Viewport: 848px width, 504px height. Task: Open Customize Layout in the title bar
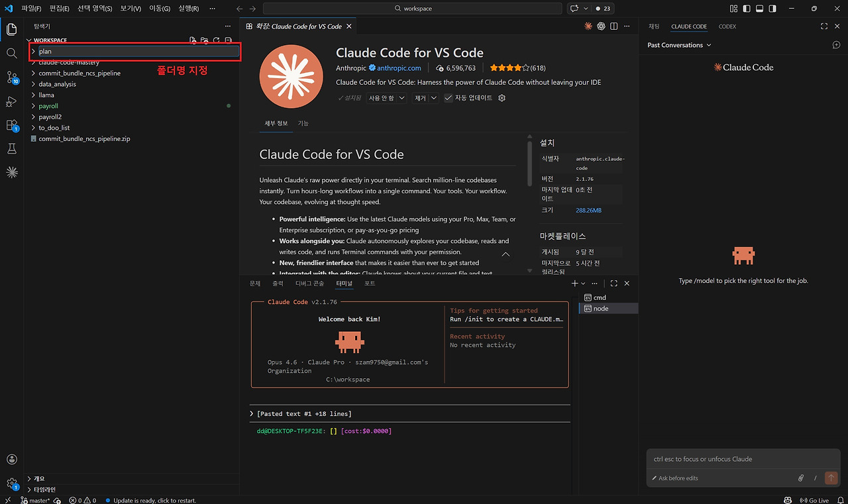point(733,9)
